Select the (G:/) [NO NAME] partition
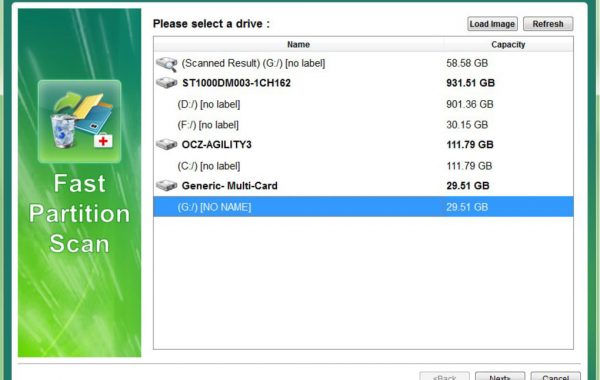600x380 pixels. point(363,207)
